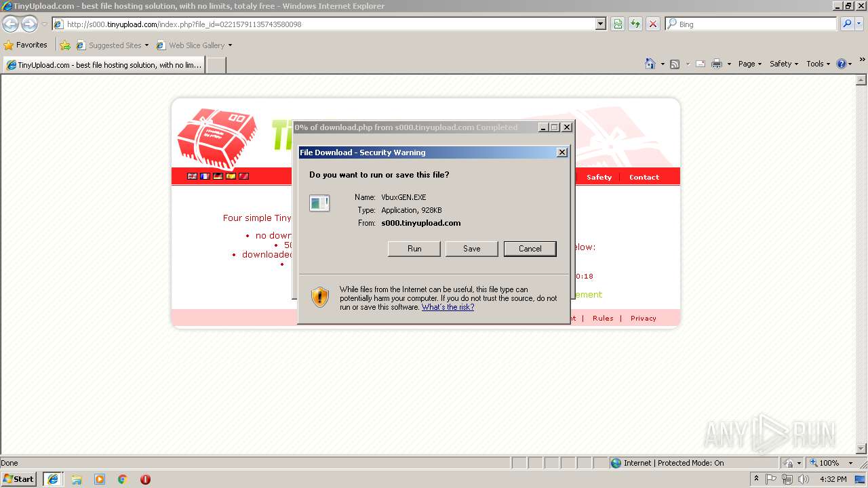
Task: Open the Tools menu
Action: pos(818,64)
